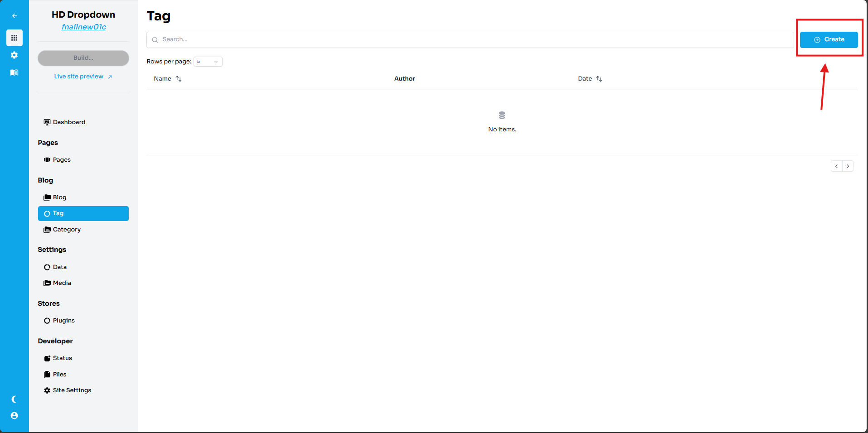Select Category from the Blog section
The image size is (868, 433).
pyautogui.click(x=67, y=230)
